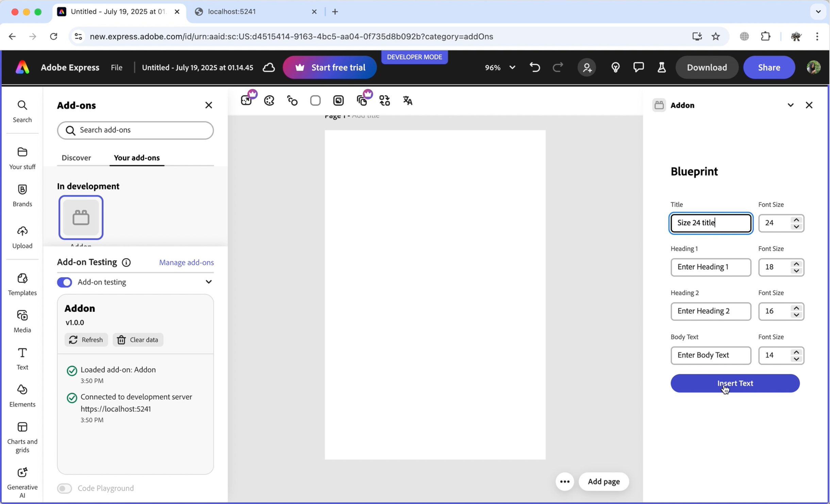Expand the Addon panel header chevron
The image size is (830, 504).
790,105
